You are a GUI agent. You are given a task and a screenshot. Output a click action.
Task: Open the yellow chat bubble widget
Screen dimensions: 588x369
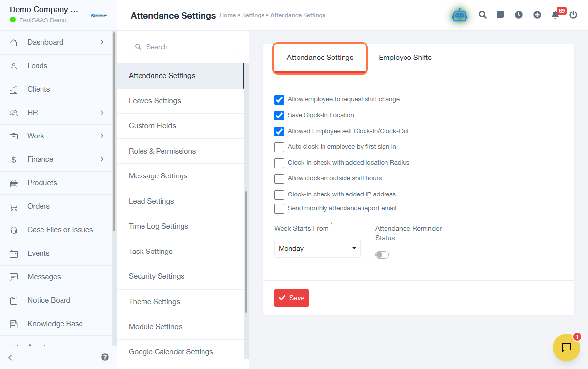pos(566,348)
